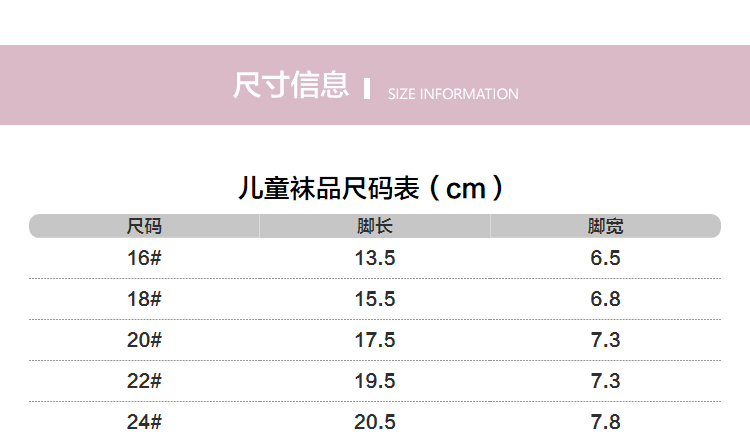The image size is (750, 442).
Task: Select the 脚宽 column header
Action: 605,226
